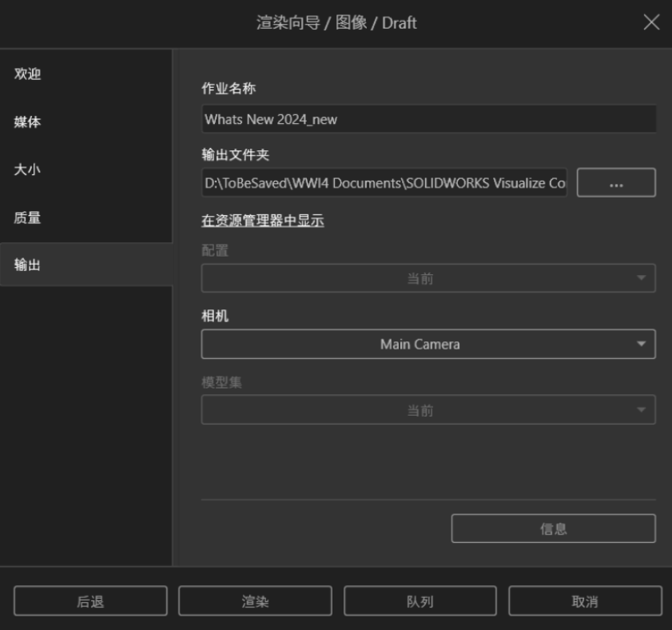The height and width of the screenshot is (630, 672).
Task: Click the 渲染向导 / 图像 / Draft title bar
Action: [x=336, y=23]
